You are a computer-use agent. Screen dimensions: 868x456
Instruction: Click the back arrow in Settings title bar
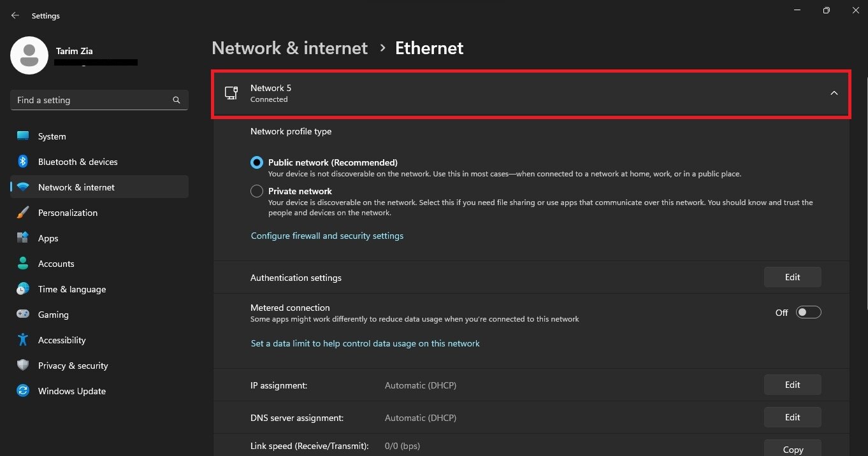[x=15, y=15]
